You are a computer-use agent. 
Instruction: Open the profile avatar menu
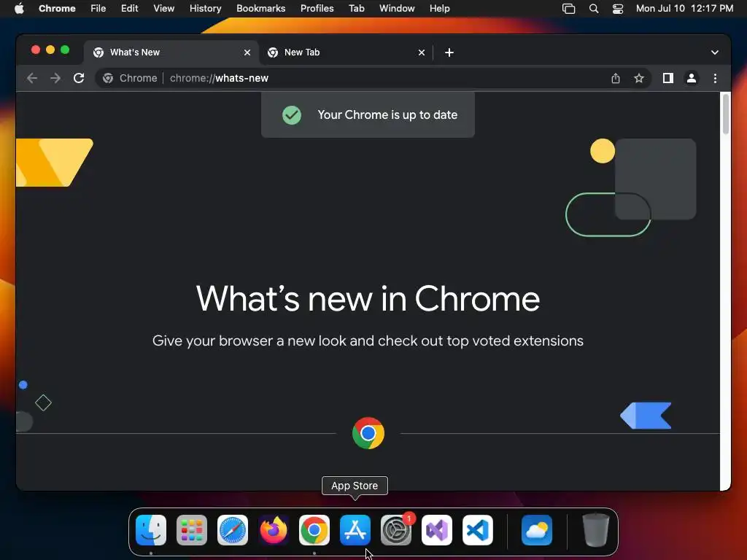[x=692, y=78]
